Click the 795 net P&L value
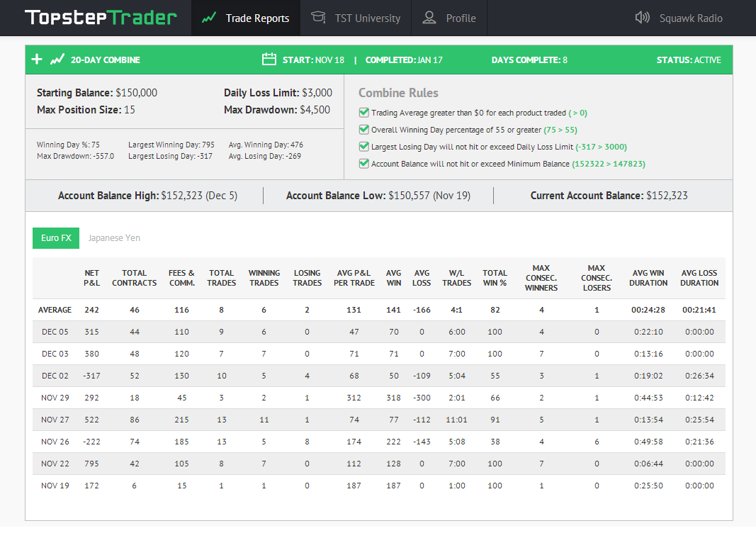The height and width of the screenshot is (538, 756). pos(91,464)
